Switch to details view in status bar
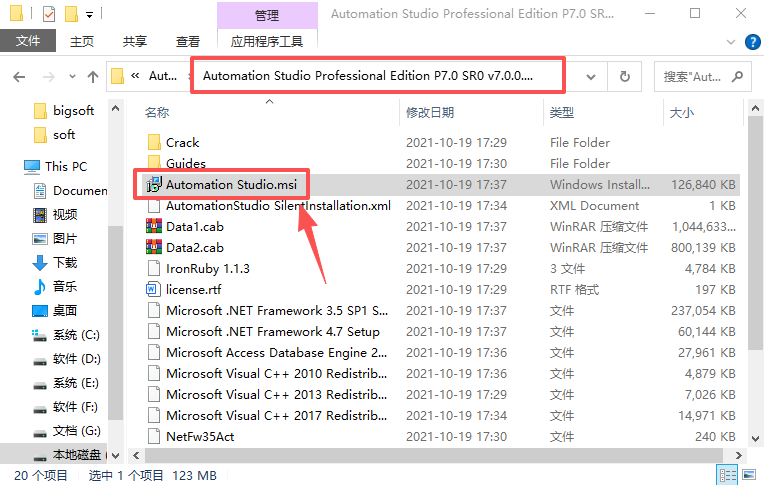Viewport: 764px width, 485px height. pyautogui.click(x=727, y=476)
